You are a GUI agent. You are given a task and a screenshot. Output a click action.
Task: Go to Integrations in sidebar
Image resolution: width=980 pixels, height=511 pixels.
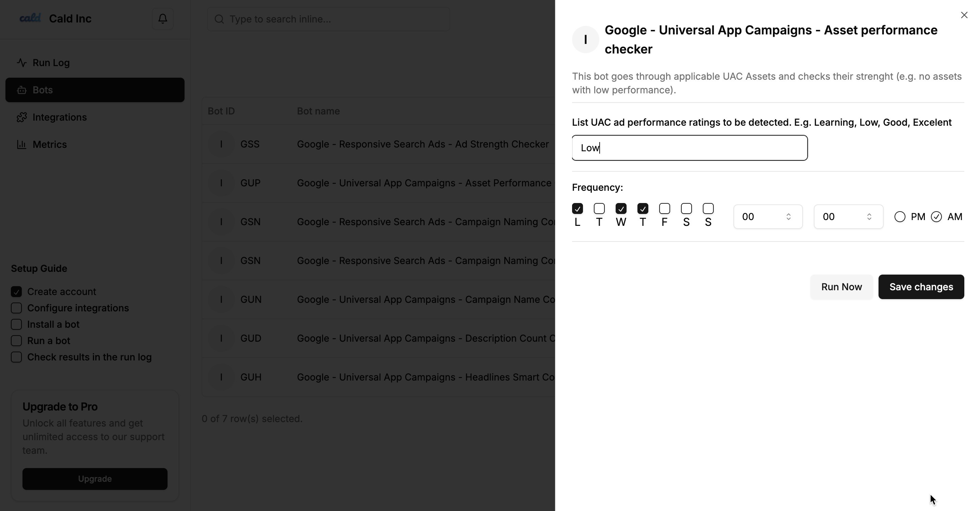95,117
